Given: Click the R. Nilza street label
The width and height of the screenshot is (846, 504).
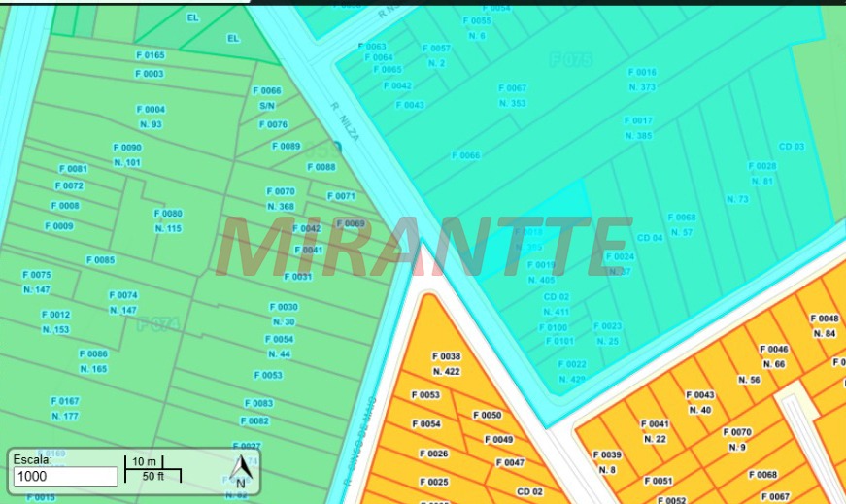Looking at the screenshot, I should coord(347,123).
